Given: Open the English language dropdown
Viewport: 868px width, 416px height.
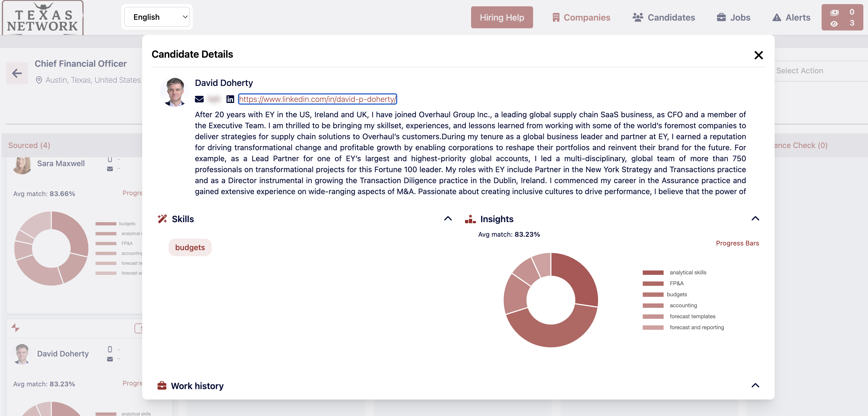Looking at the screenshot, I should pos(157,17).
